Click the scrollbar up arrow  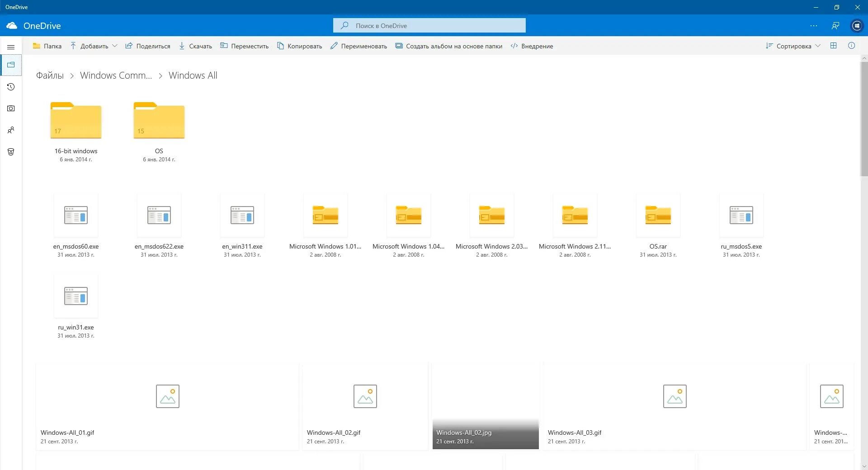[x=864, y=58]
